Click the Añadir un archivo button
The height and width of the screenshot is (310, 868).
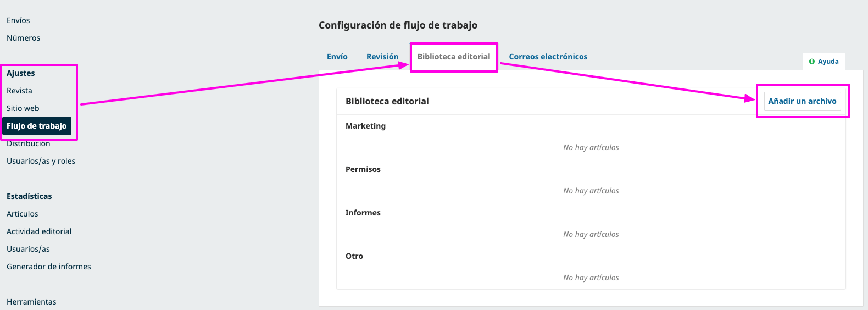[x=802, y=101]
